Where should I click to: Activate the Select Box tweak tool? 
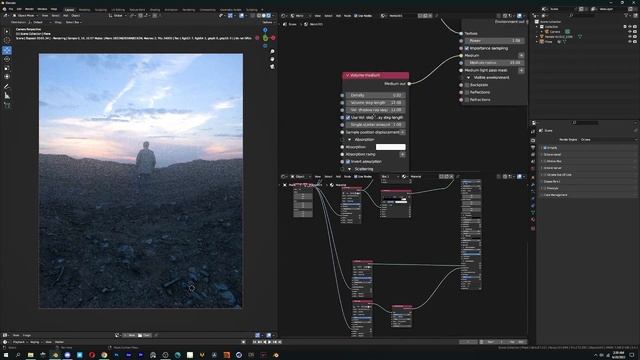click(x=7, y=31)
